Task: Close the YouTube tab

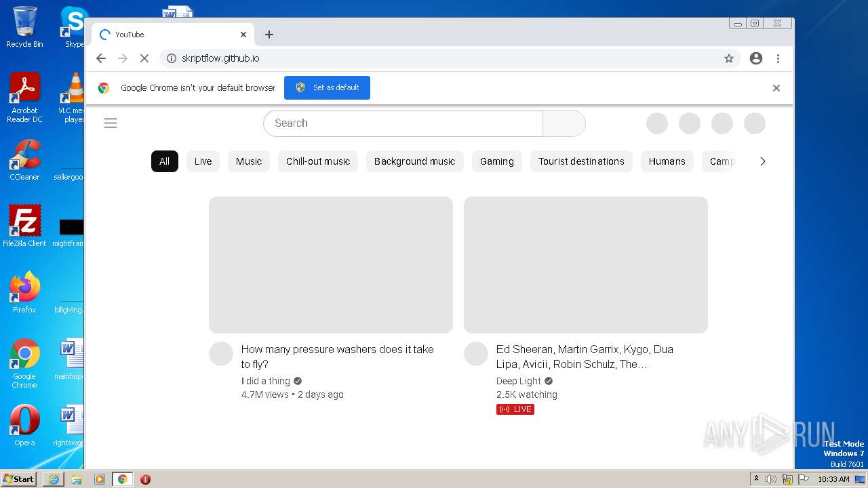Action: click(x=243, y=35)
